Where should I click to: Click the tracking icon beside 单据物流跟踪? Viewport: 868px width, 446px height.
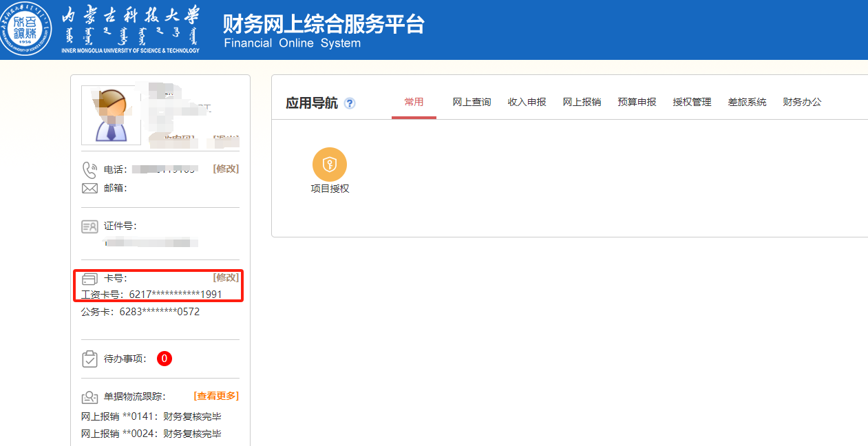coord(89,396)
